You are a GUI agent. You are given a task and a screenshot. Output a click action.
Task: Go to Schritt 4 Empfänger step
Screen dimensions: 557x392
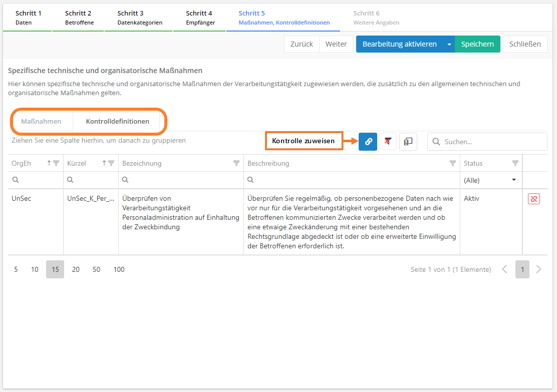pos(199,18)
